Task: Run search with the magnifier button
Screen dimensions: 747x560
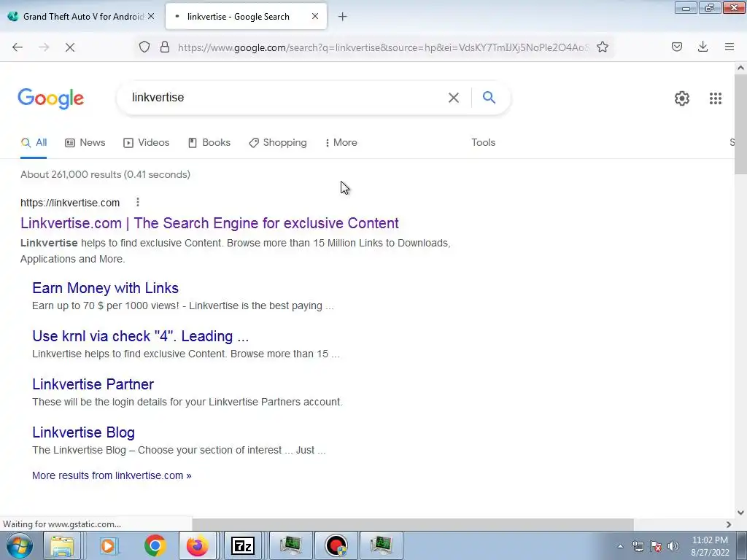Action: (489, 98)
